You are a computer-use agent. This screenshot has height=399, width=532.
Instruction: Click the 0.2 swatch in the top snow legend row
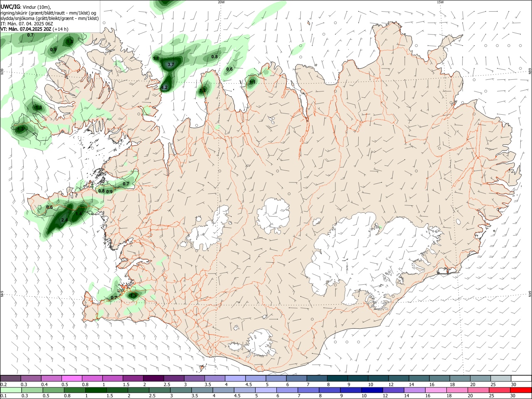coord(11,378)
